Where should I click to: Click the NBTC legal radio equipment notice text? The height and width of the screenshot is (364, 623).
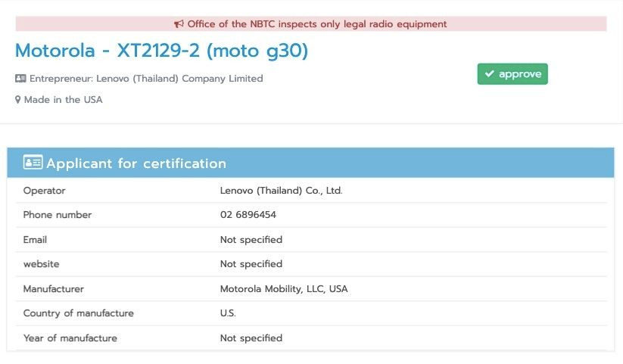pyautogui.click(x=317, y=24)
